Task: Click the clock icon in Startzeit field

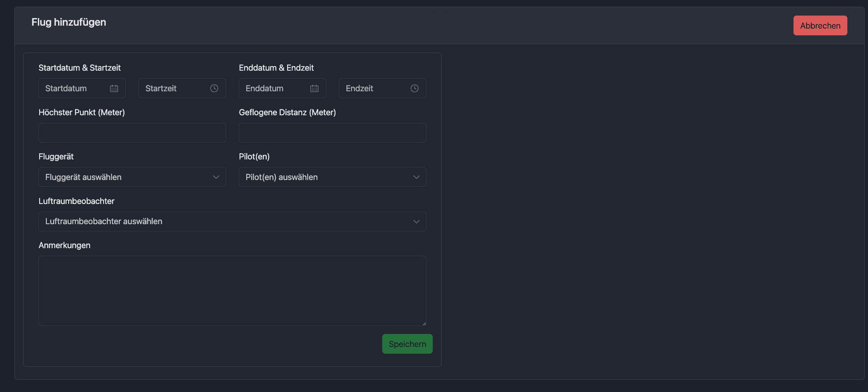Action: (214, 88)
